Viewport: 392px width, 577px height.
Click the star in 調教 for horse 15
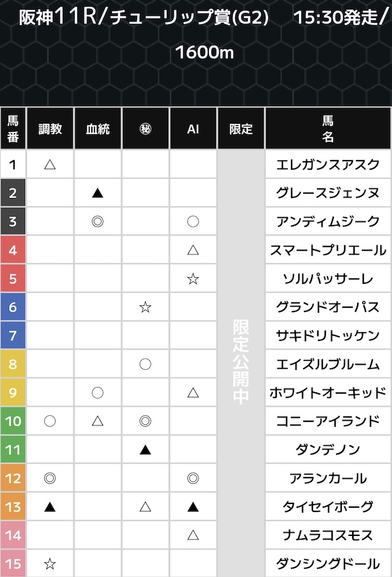pos(50,564)
